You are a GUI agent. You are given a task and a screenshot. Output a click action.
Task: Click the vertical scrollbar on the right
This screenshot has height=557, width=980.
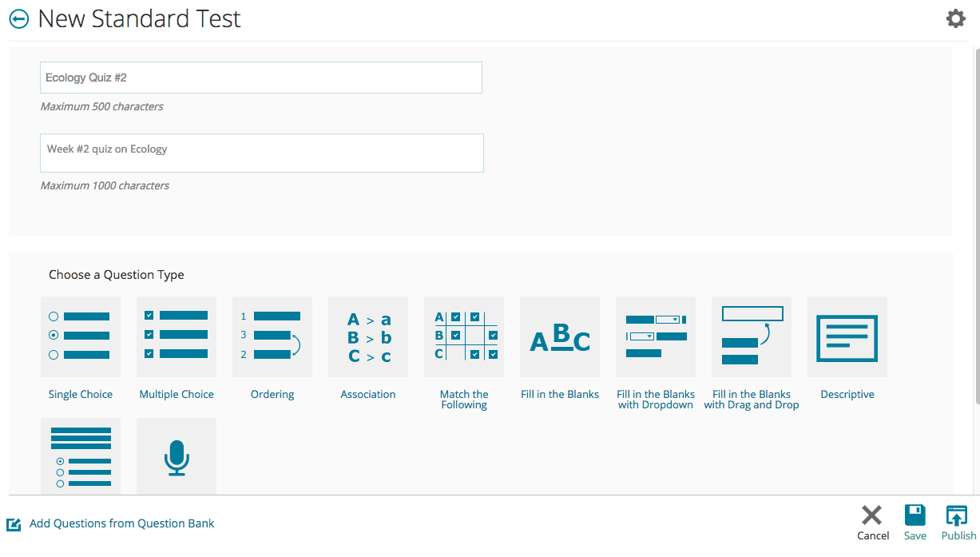click(976, 240)
